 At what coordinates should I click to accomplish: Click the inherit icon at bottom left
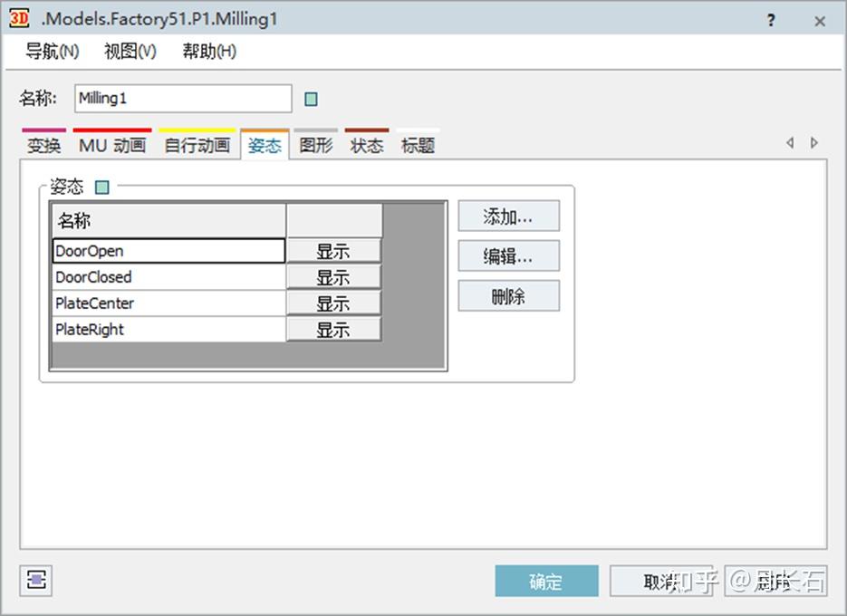coord(34,580)
